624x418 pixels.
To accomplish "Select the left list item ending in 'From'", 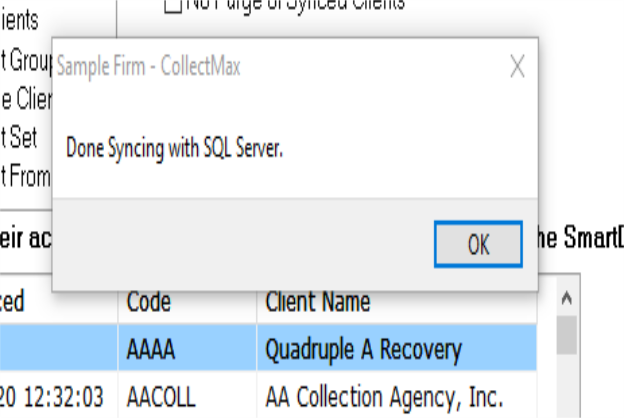I will click(x=25, y=177).
